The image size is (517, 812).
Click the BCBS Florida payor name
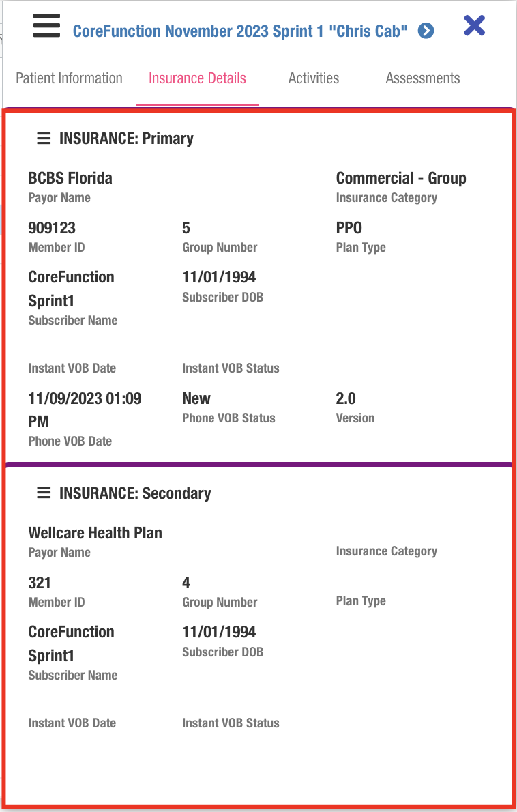click(x=70, y=178)
